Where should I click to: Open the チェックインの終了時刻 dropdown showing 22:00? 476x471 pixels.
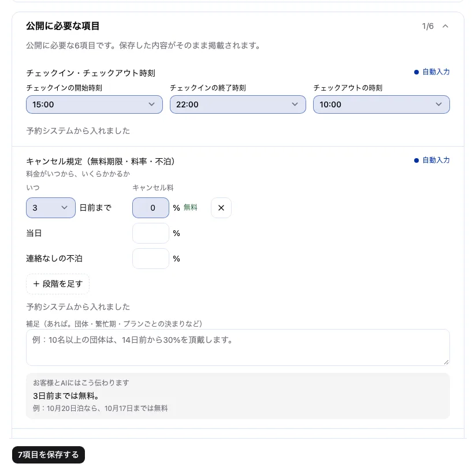237,104
